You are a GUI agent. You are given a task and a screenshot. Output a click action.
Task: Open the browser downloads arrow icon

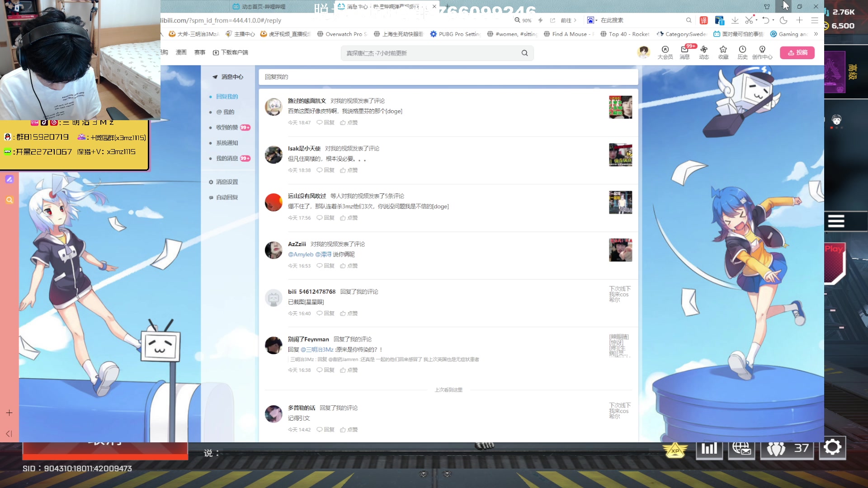[735, 20]
